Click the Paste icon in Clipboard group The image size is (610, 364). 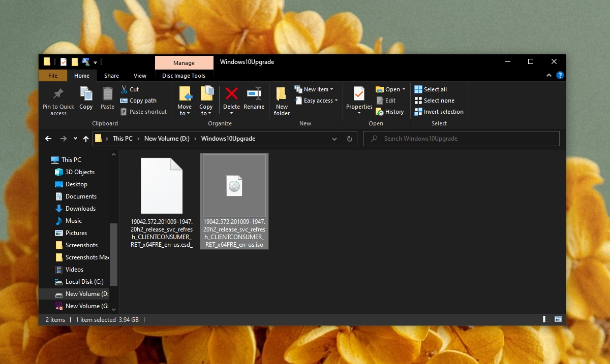tap(107, 94)
